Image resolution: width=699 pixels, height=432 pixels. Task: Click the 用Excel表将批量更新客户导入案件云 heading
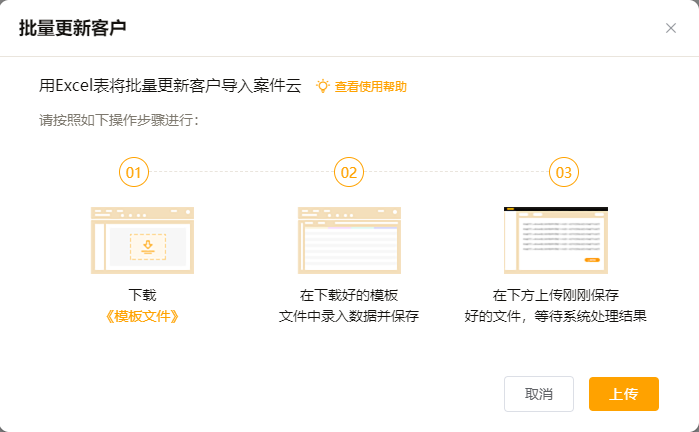tap(170, 86)
